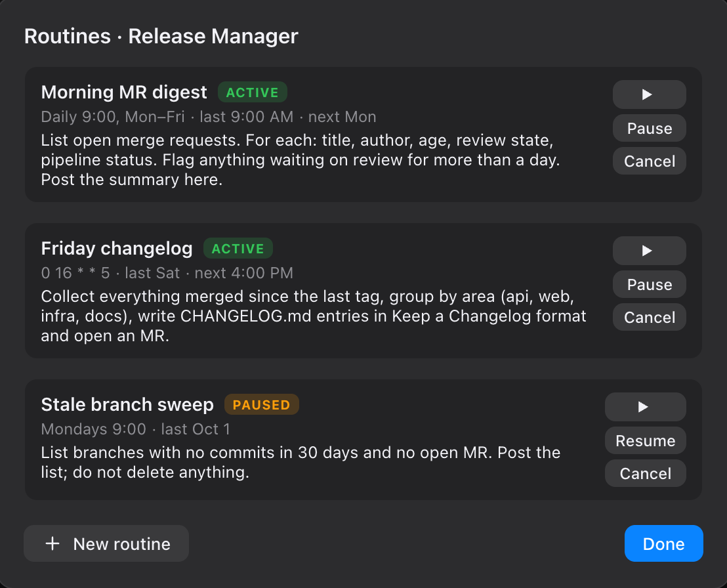Click 'List open merge requests' description
727x588 pixels.
301,160
